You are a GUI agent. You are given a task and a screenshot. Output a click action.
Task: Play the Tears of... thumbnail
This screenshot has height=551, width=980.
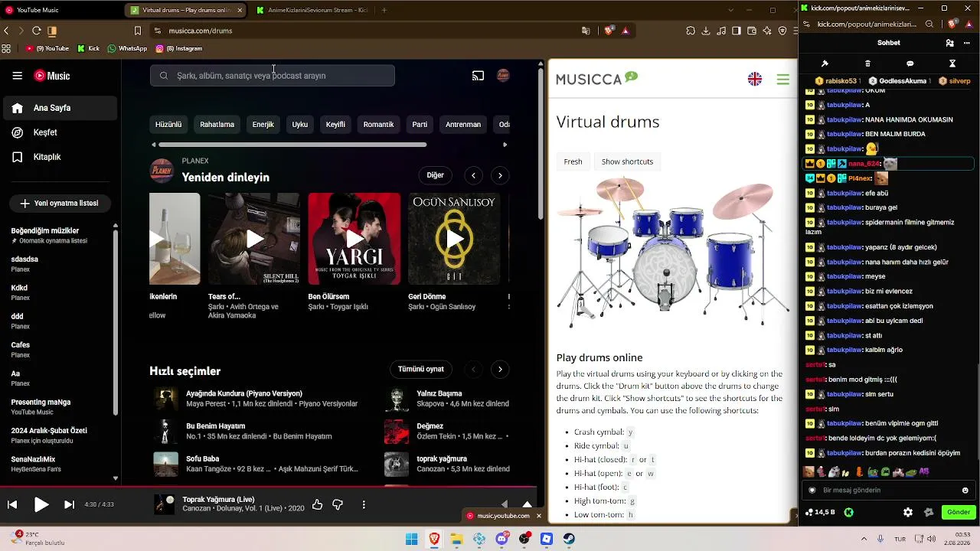pos(254,239)
